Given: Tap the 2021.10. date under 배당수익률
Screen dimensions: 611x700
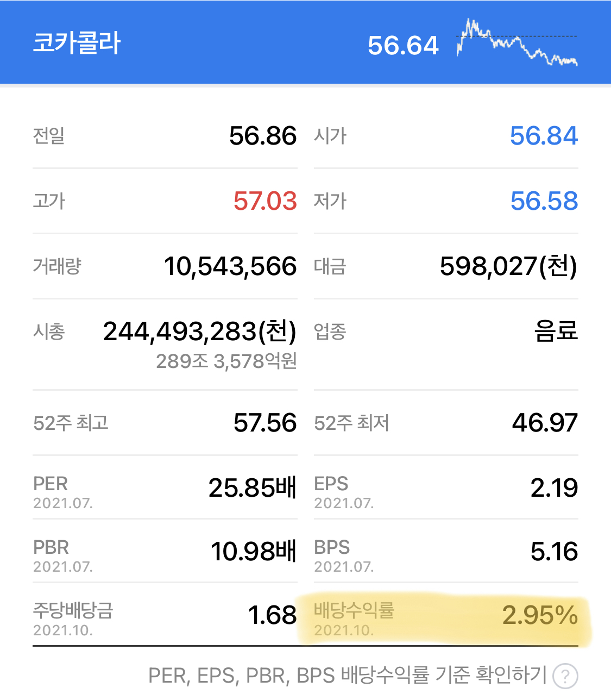Looking at the screenshot, I should pos(344,631).
